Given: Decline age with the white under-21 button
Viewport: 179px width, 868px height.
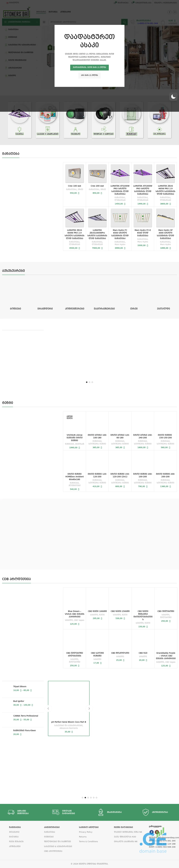Looking at the screenshot, I should (x=89, y=75).
